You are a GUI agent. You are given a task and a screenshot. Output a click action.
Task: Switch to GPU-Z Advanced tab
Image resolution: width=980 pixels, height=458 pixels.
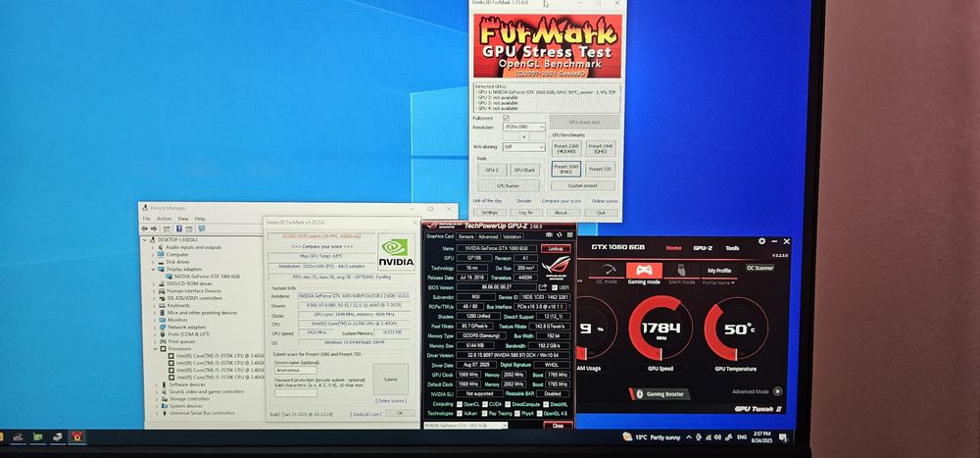pyautogui.click(x=488, y=237)
